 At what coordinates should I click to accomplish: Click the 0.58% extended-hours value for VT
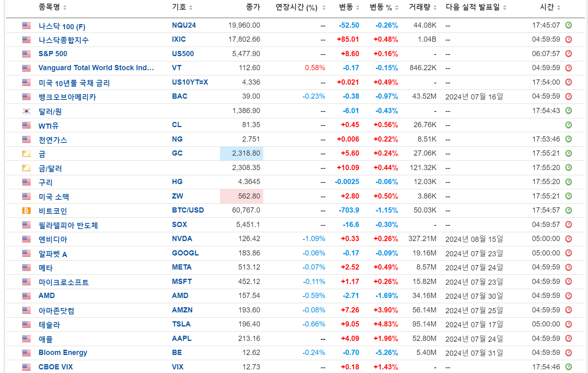315,68
